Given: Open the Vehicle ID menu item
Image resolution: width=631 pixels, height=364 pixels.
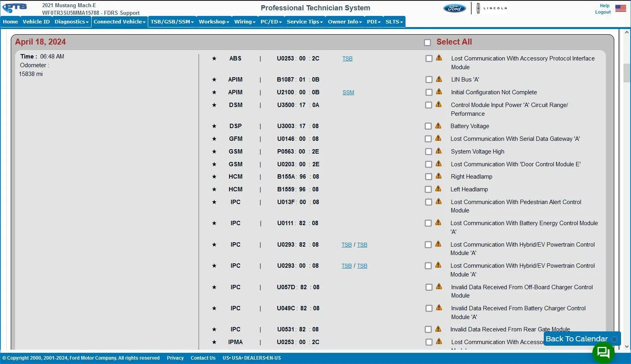Looking at the screenshot, I should click(36, 21).
